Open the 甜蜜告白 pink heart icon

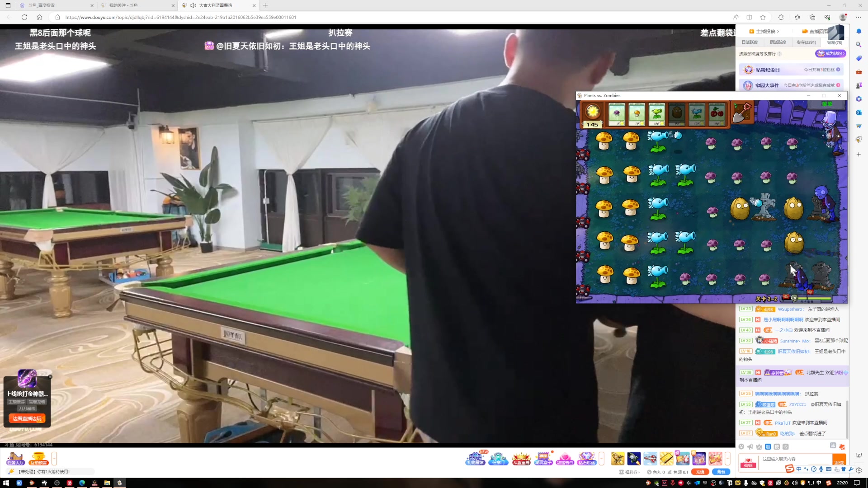565,458
